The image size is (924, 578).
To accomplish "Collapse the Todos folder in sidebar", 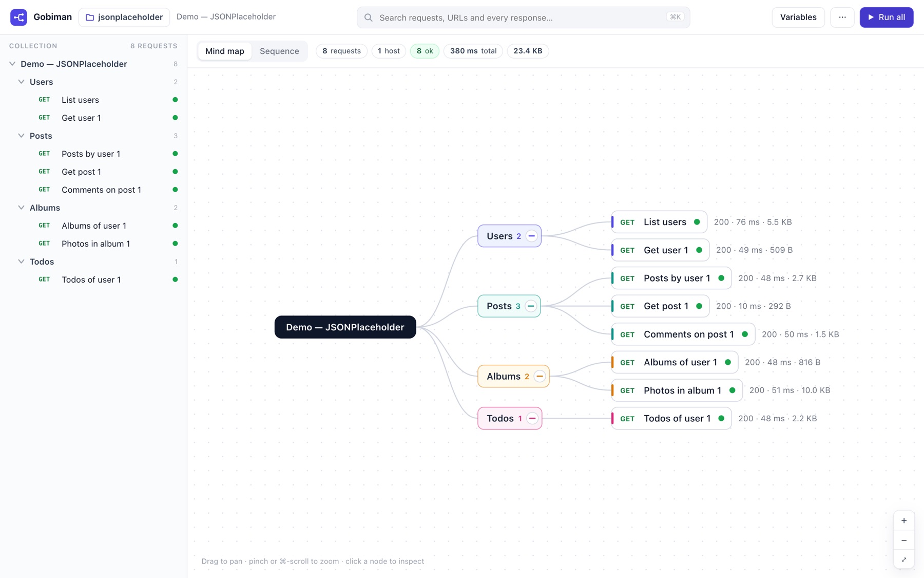I will pos(21,262).
